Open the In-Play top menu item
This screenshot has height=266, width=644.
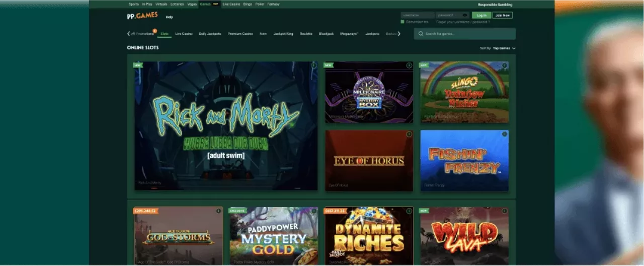(x=147, y=4)
